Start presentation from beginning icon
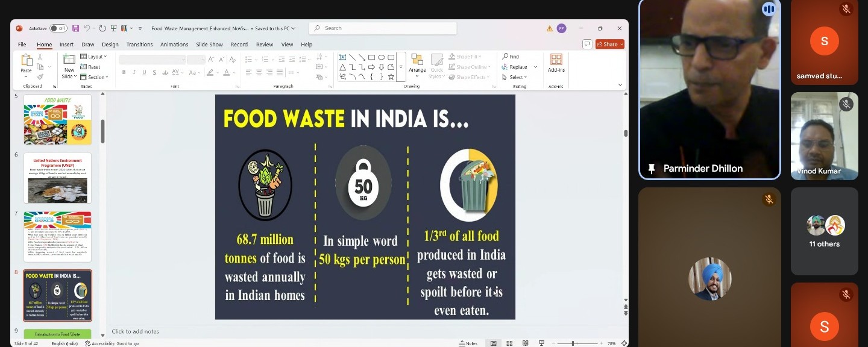 [113, 28]
